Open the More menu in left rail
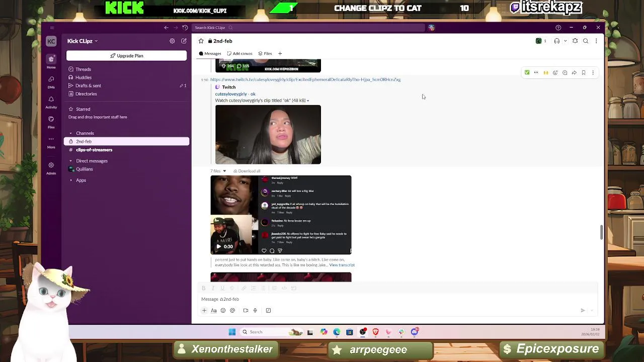The image size is (644, 362). point(51,142)
